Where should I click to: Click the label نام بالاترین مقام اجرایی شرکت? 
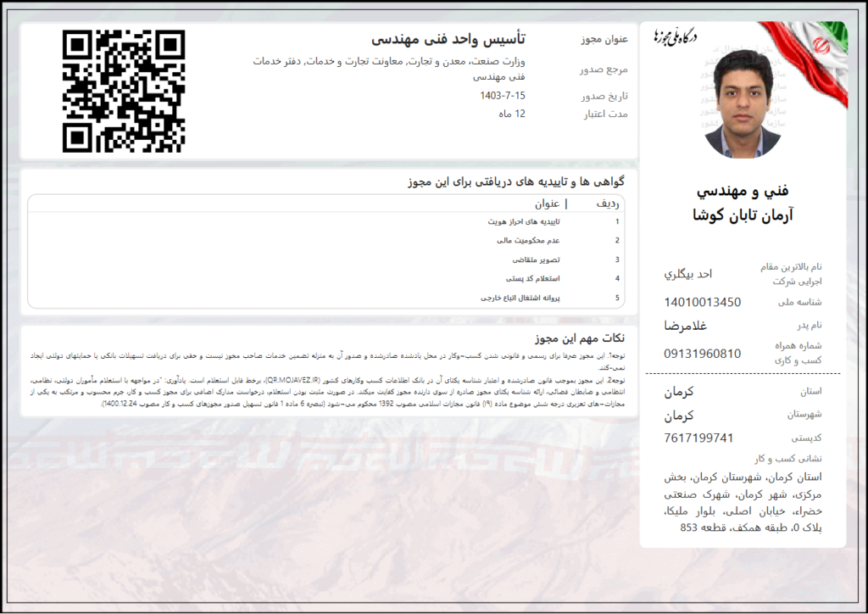[791, 275]
